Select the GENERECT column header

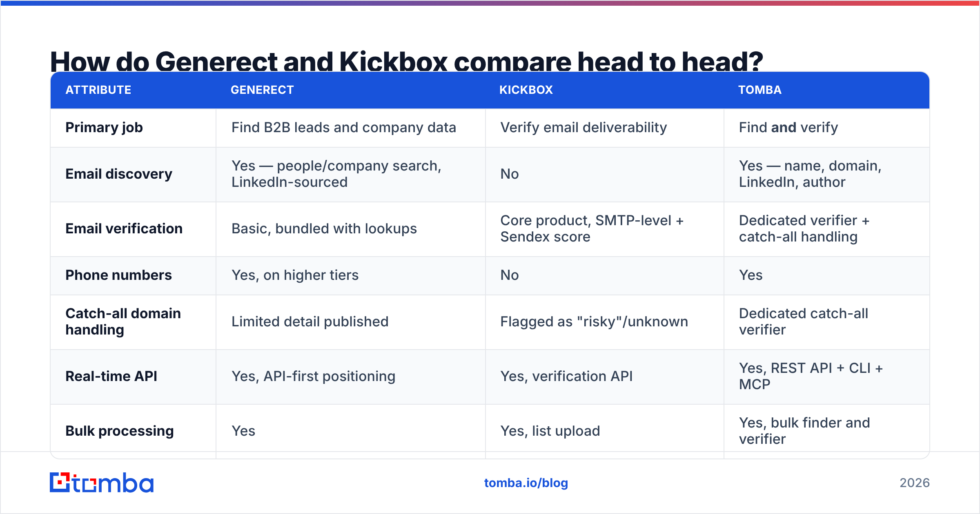tap(262, 90)
